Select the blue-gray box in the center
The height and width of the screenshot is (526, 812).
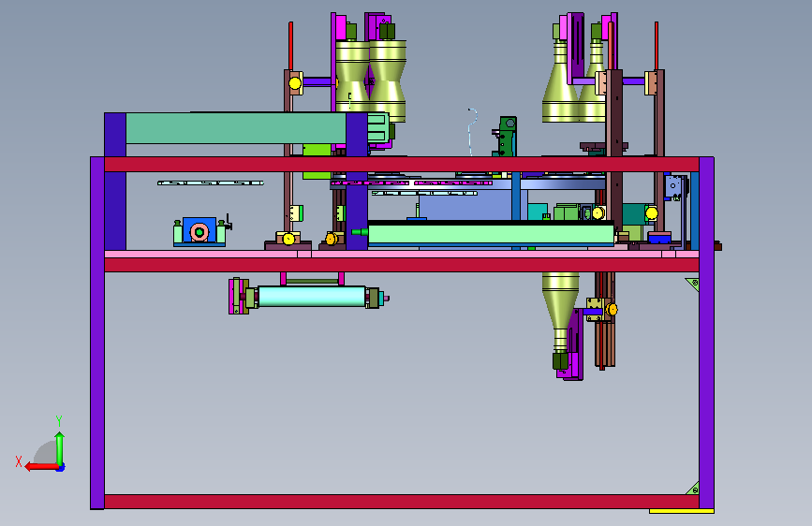click(465, 204)
